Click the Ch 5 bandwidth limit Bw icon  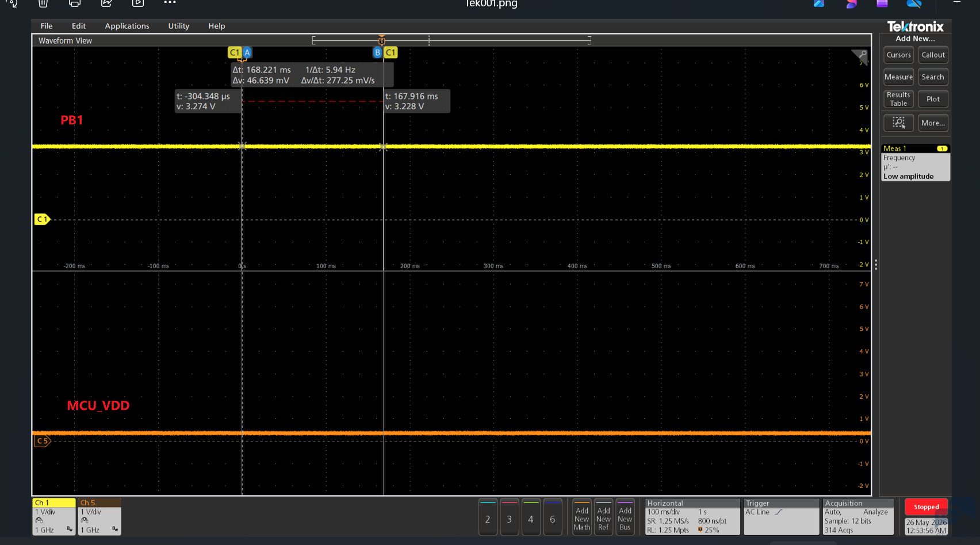tap(115, 529)
